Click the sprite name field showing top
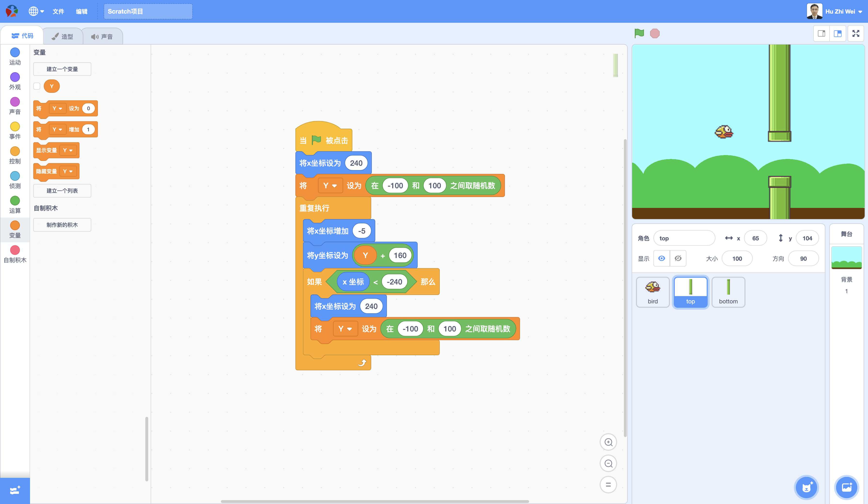 684,238
